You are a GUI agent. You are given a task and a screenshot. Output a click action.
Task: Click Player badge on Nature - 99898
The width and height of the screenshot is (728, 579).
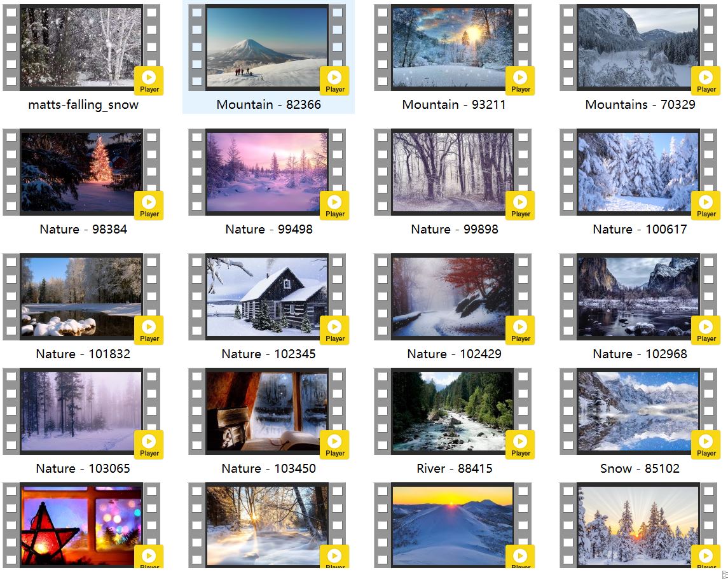(520, 206)
